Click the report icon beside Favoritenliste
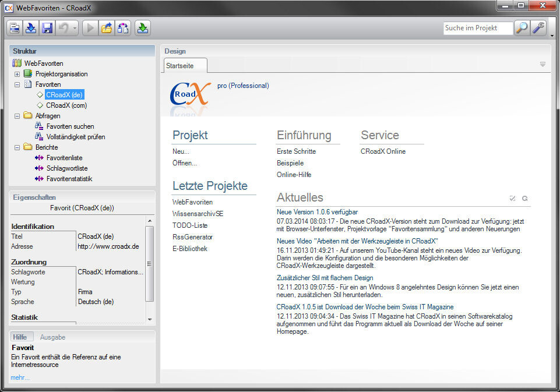The width and height of the screenshot is (560, 392). pos(39,157)
